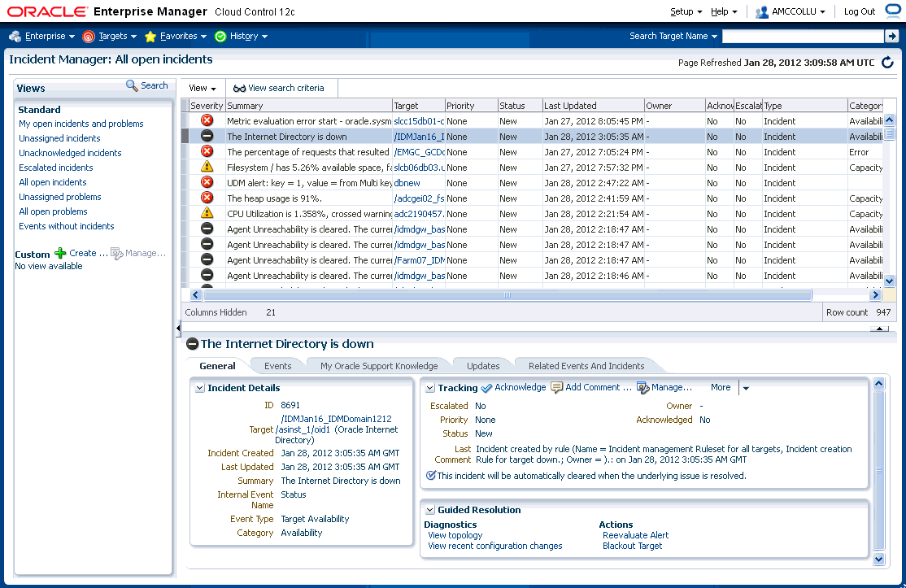This screenshot has height=588, width=906.
Task: Click the Severity column header
Action: pos(207,106)
